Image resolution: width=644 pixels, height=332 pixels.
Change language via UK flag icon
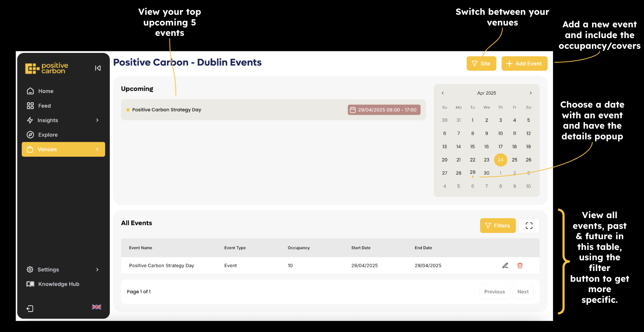tap(97, 307)
